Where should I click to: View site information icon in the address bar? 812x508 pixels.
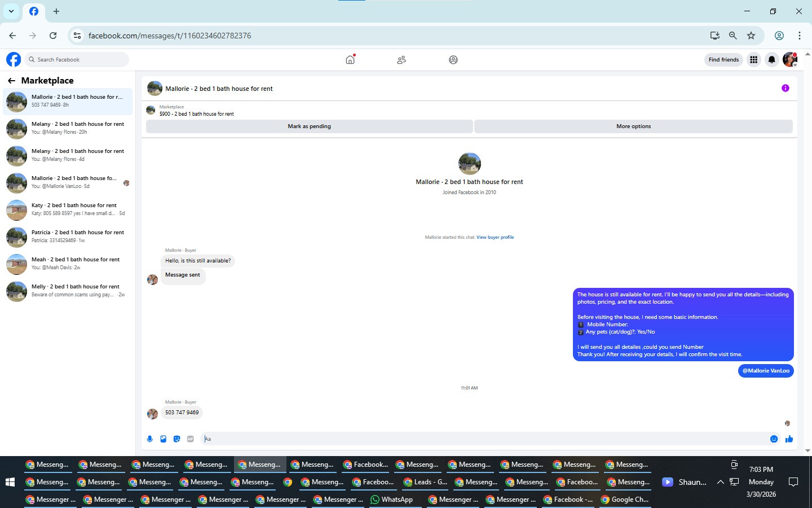tap(77, 36)
